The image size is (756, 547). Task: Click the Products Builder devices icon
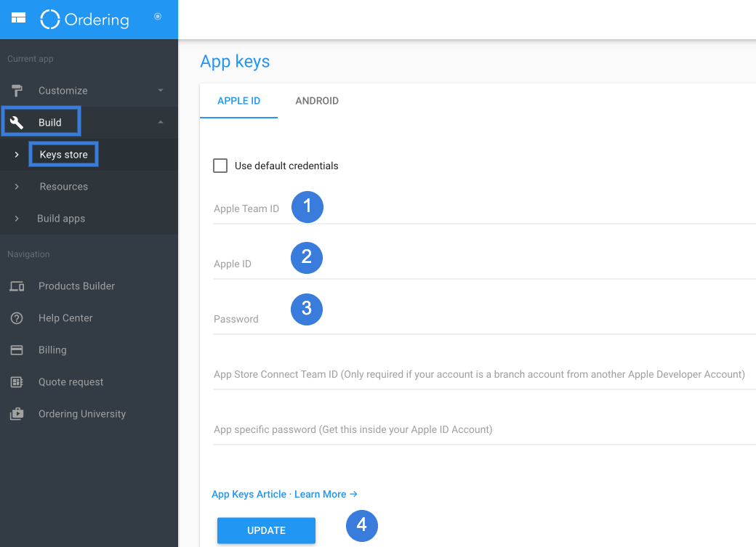pyautogui.click(x=17, y=286)
